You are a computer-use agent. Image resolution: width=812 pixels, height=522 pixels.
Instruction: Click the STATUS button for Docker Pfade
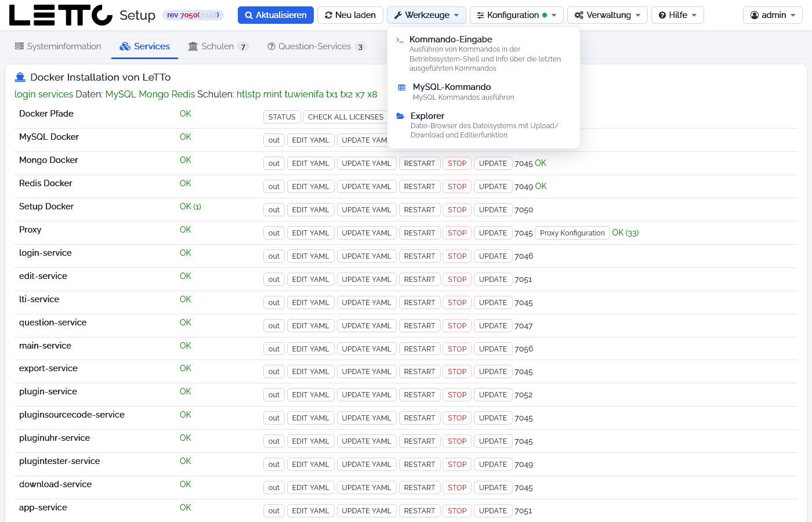282,117
